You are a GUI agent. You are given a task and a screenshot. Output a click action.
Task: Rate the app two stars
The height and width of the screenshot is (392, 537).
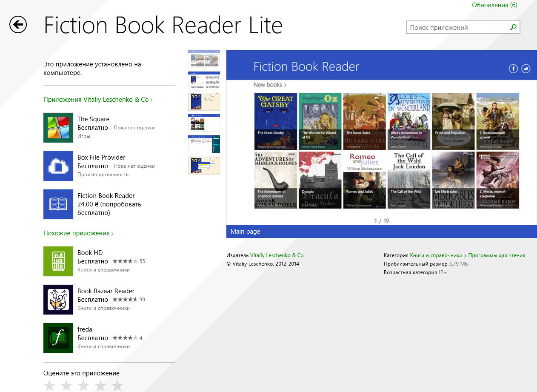click(66, 386)
